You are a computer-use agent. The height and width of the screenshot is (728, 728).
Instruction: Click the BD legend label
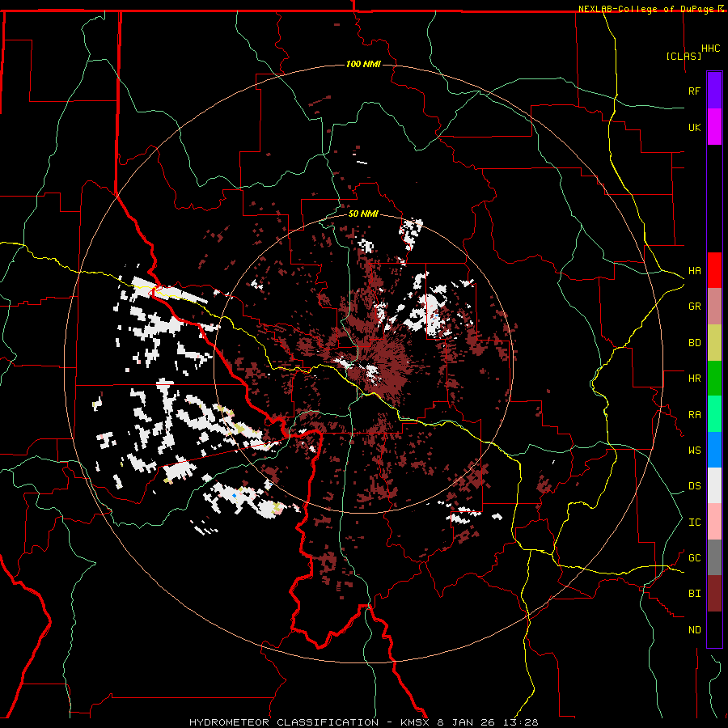tap(694, 343)
